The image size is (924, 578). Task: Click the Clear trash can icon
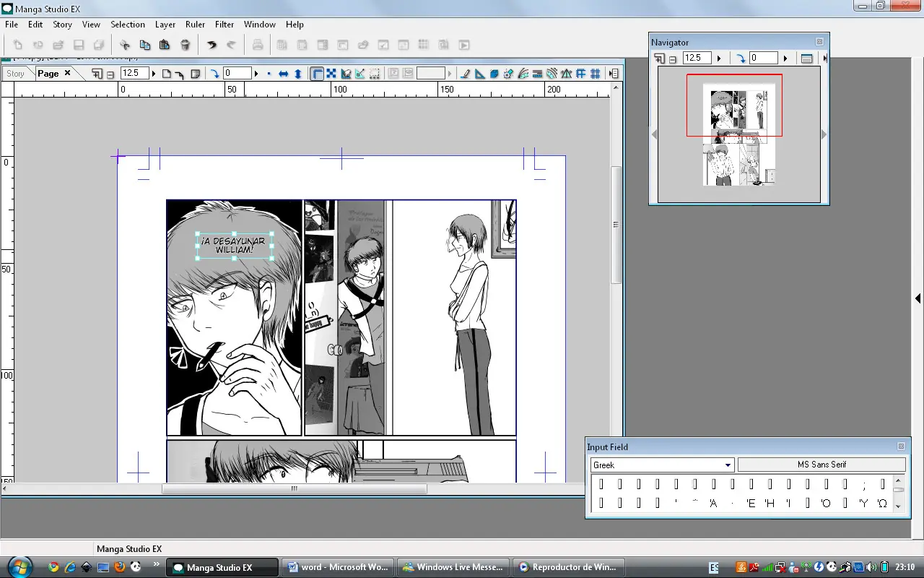[185, 45]
